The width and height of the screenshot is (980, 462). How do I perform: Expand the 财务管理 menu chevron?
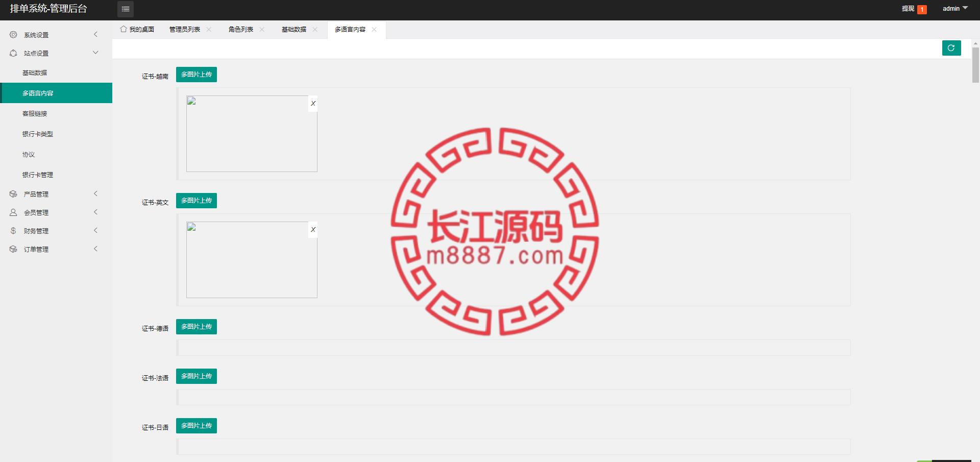click(x=95, y=231)
